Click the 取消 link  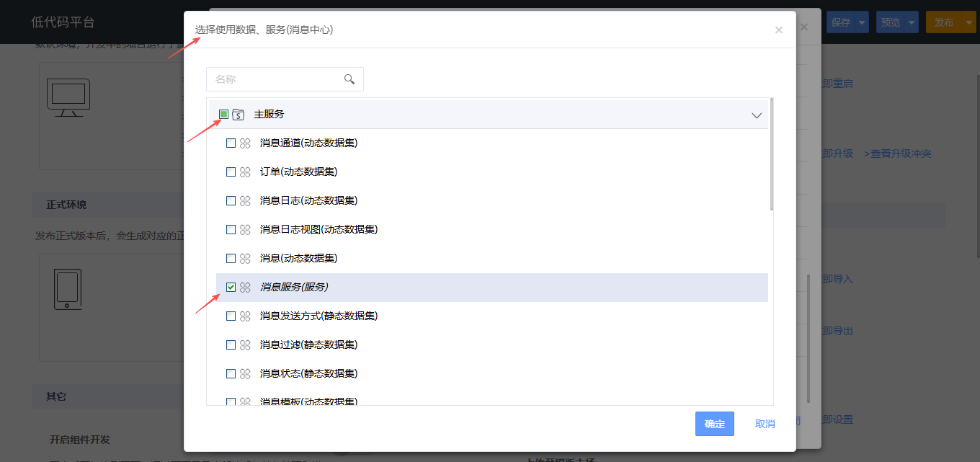click(x=765, y=424)
